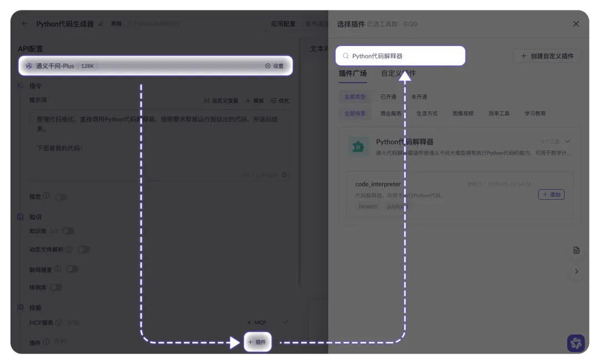This screenshot has height=364, width=600.
Task: Click the code_interpreter tool name
Action: coord(378,184)
